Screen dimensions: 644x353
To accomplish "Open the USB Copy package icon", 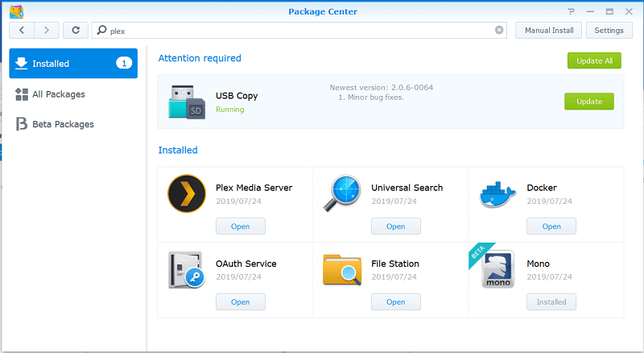I will [x=187, y=102].
